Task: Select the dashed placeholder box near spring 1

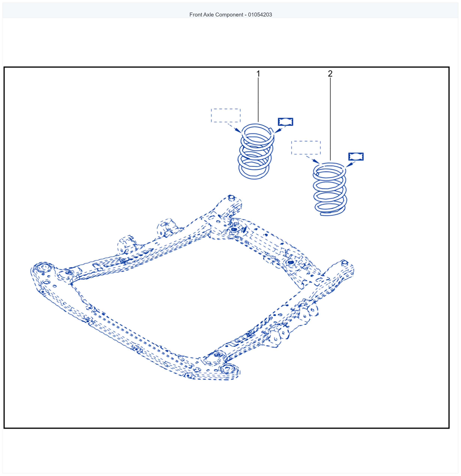Action: [x=226, y=115]
